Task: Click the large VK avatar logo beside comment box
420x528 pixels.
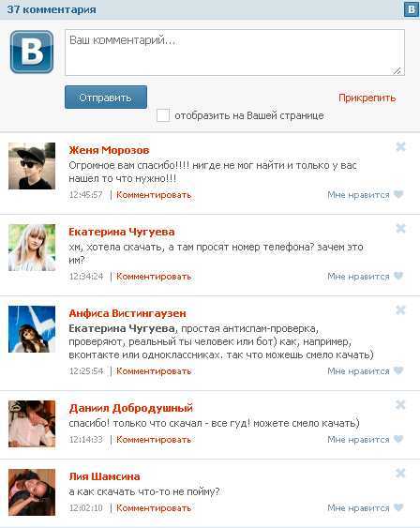Action: click(32, 52)
